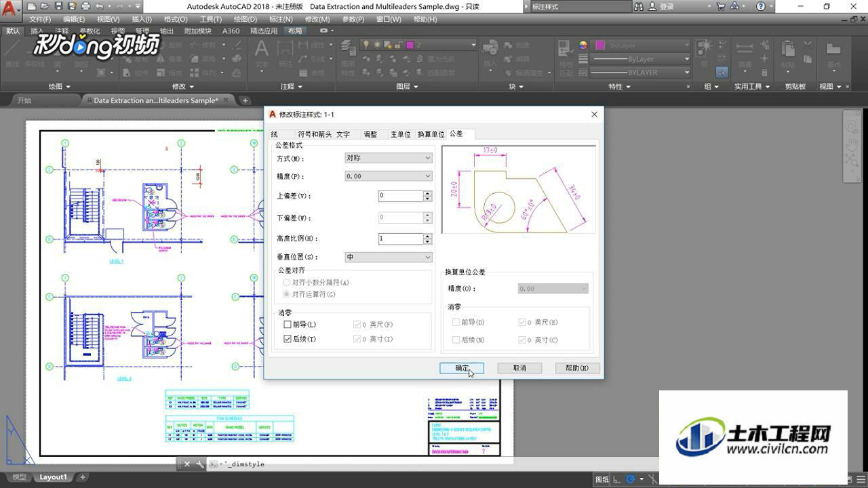Viewport: 868px width, 488px height.
Task: Select the 对齐小数分隔符(A) radio button
Action: pos(287,282)
